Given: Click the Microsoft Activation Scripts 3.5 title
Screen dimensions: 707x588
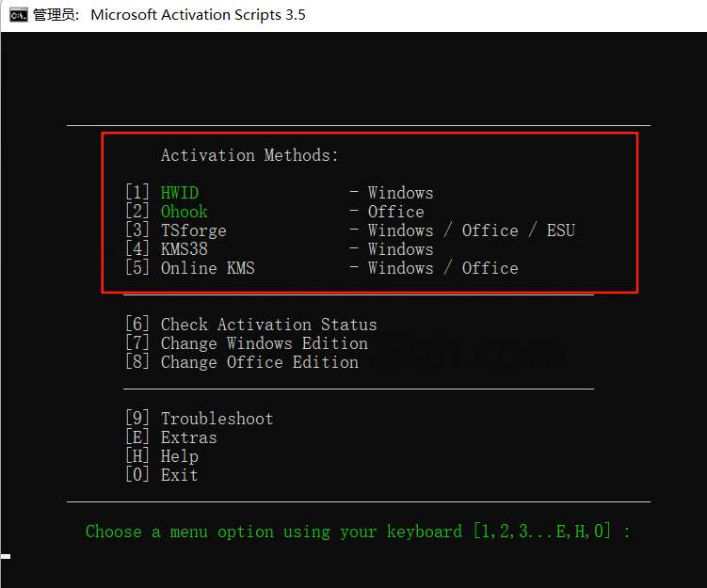Looking at the screenshot, I should pos(198,15).
